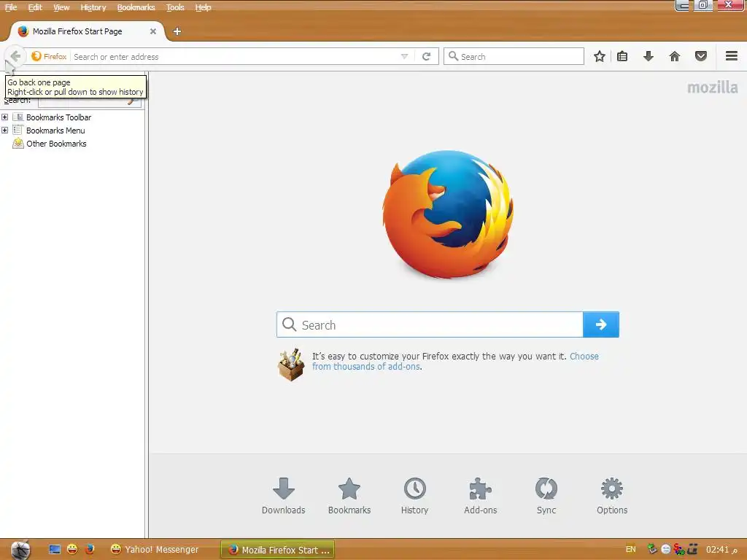Open the Start orb on taskbar
Image resolution: width=747 pixels, height=560 pixels.
pos(20,550)
